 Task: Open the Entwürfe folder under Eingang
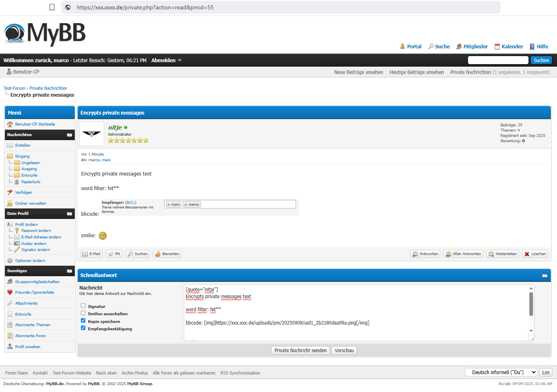pyautogui.click(x=29, y=175)
